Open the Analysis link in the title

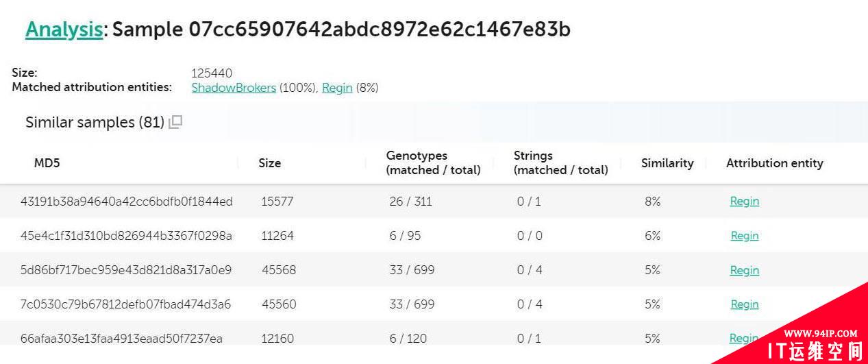(x=64, y=29)
